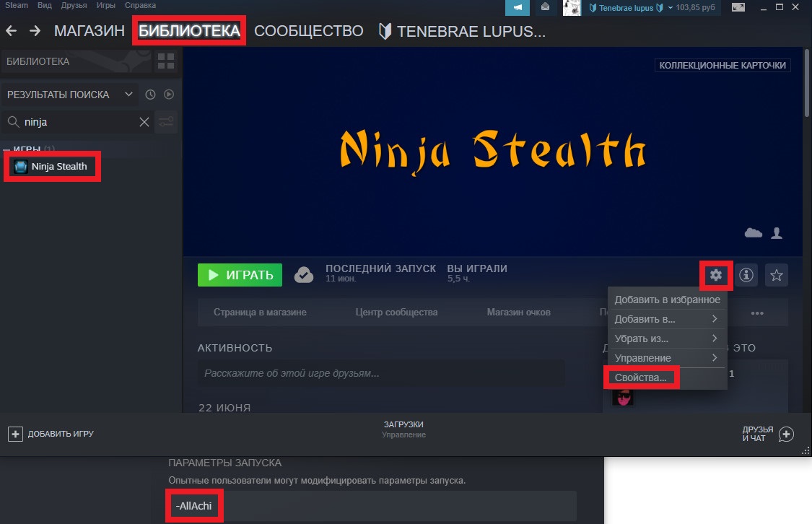The image size is (812, 524).
Task: Click the game info icon
Action: (x=746, y=275)
